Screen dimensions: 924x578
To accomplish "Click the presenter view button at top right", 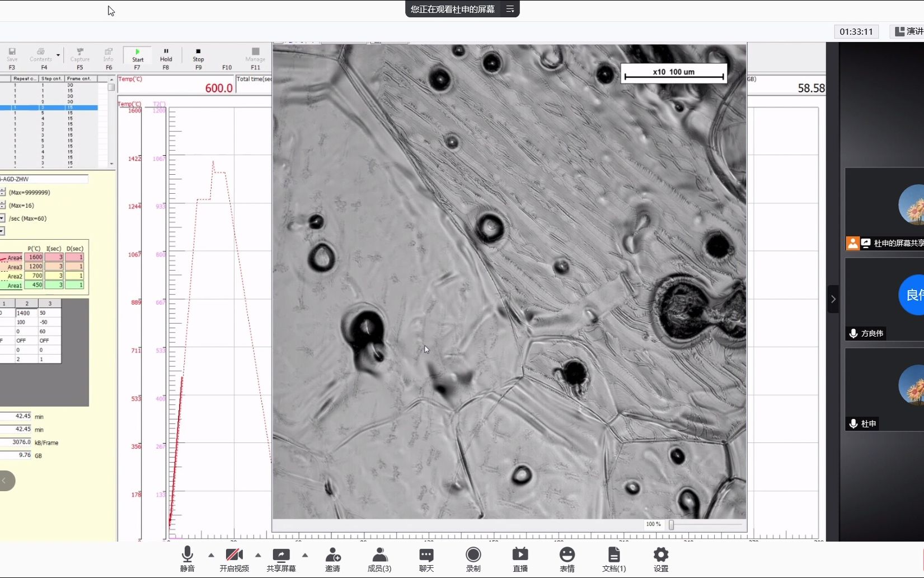I will [x=907, y=31].
